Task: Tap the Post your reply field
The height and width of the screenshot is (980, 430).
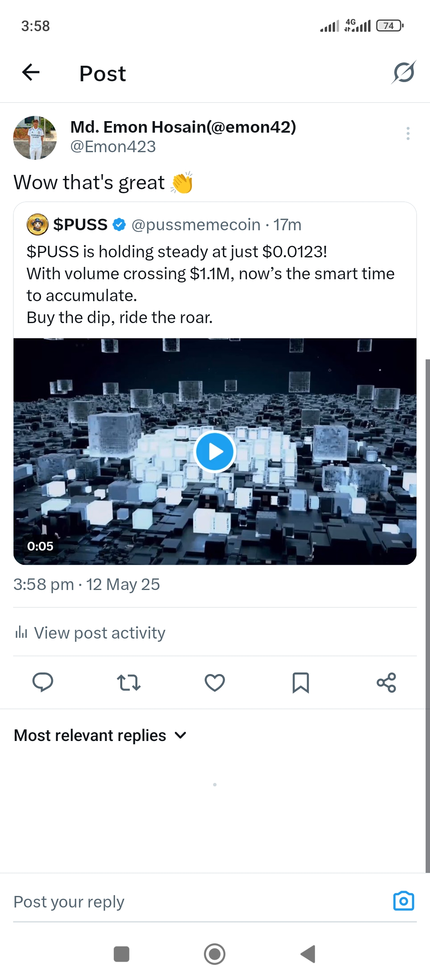Action: coord(199,902)
